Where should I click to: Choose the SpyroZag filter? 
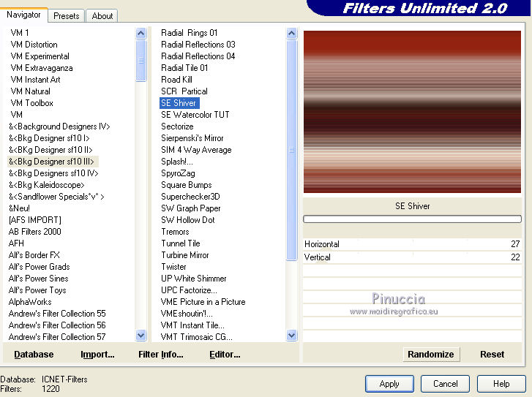tap(178, 173)
